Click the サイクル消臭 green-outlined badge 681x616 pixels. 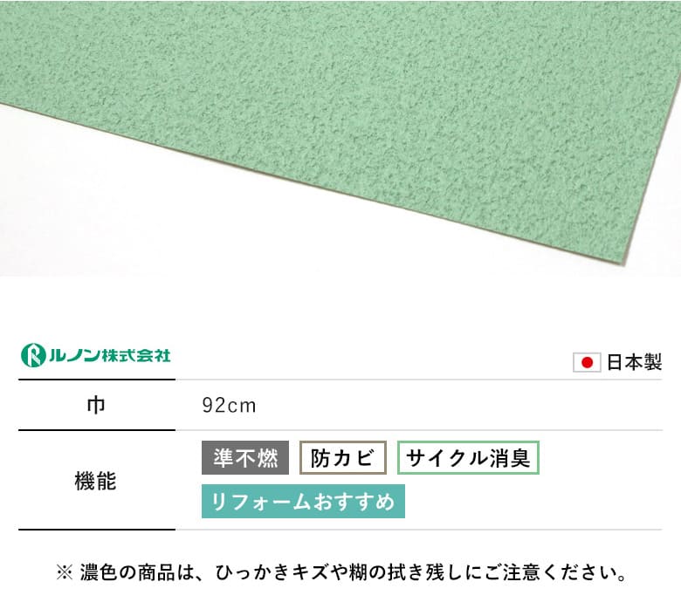coord(468,457)
